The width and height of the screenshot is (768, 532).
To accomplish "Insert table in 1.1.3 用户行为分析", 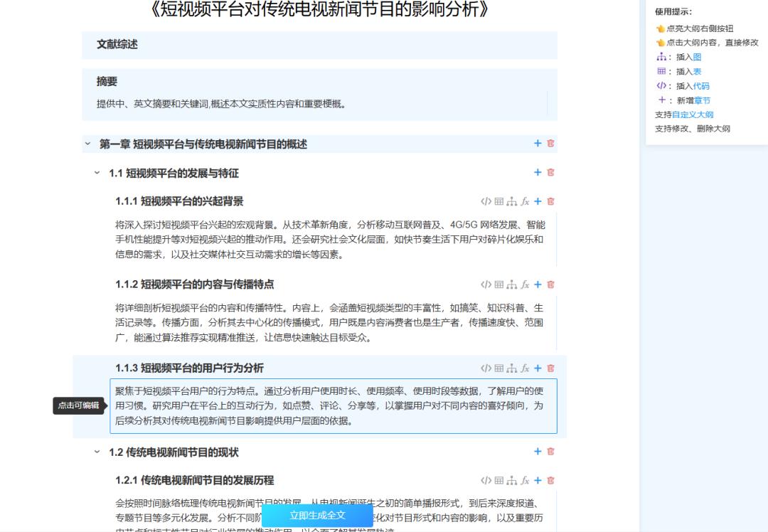I will (498, 368).
